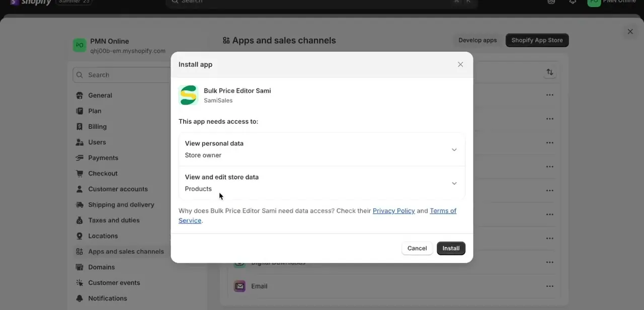Image resolution: width=644 pixels, height=310 pixels.
Task: Close the Install app dialog
Action: coord(460,64)
